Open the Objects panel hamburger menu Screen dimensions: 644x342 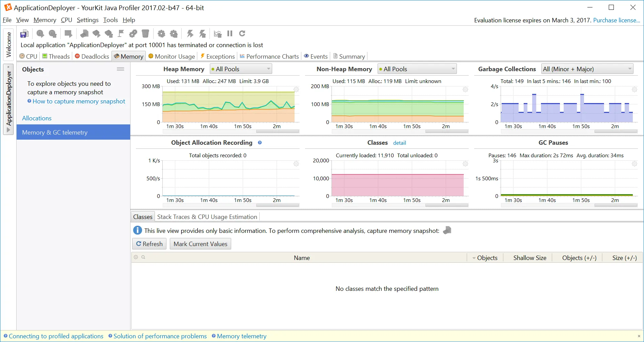120,69
